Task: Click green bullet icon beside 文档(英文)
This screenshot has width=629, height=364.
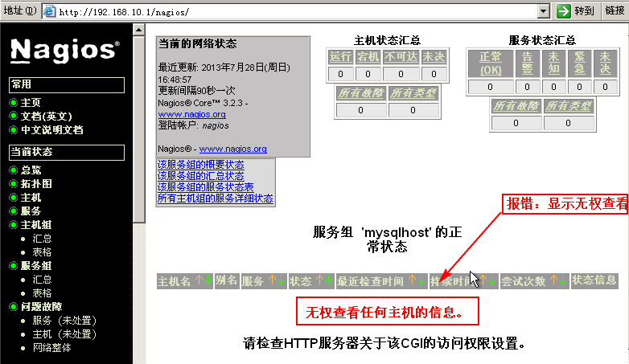Action: pyautogui.click(x=13, y=117)
